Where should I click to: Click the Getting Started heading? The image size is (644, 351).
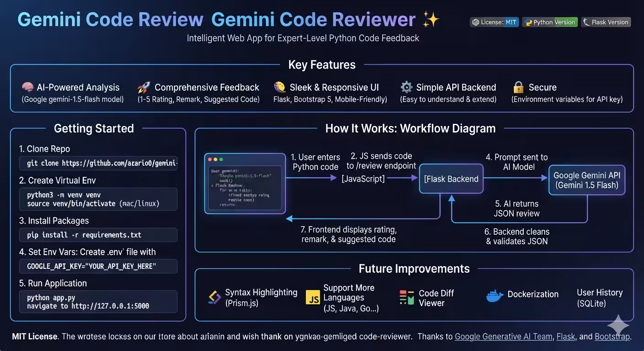[94, 128]
